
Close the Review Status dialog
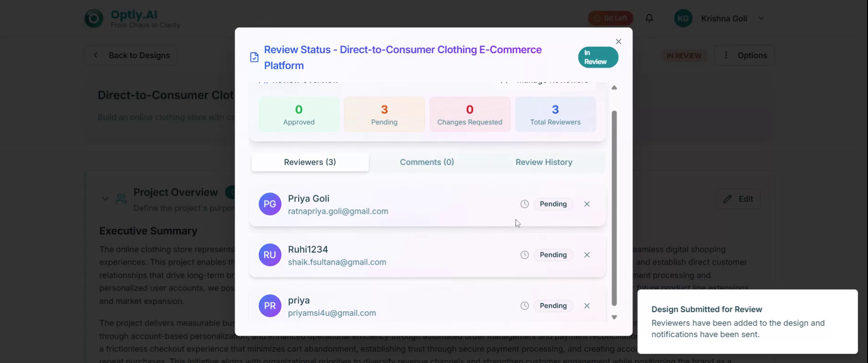coord(618,41)
